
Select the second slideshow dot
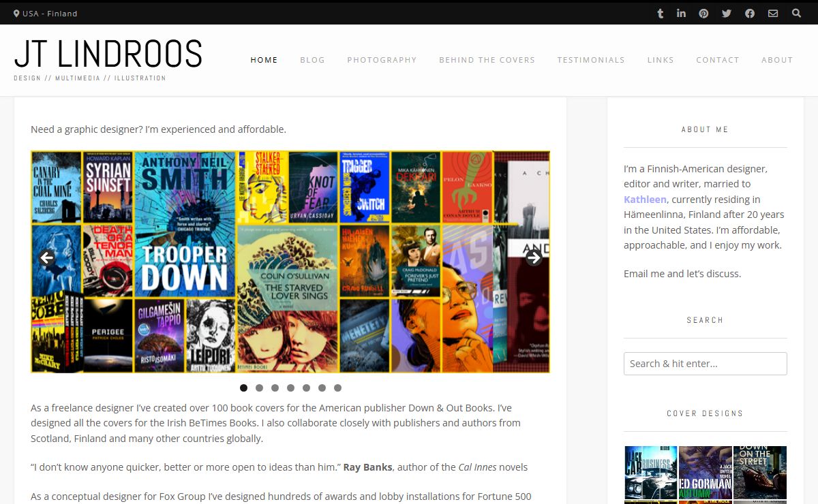259,388
